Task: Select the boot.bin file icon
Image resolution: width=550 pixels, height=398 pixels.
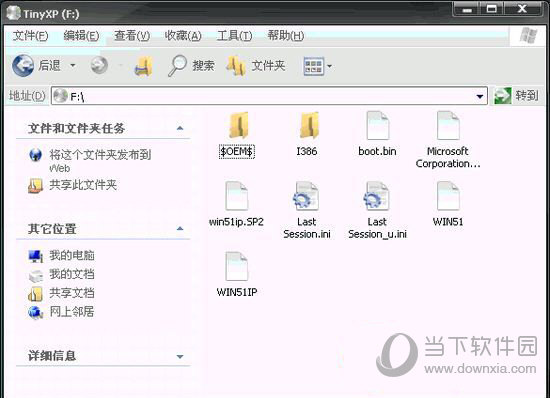Action: pyautogui.click(x=378, y=126)
